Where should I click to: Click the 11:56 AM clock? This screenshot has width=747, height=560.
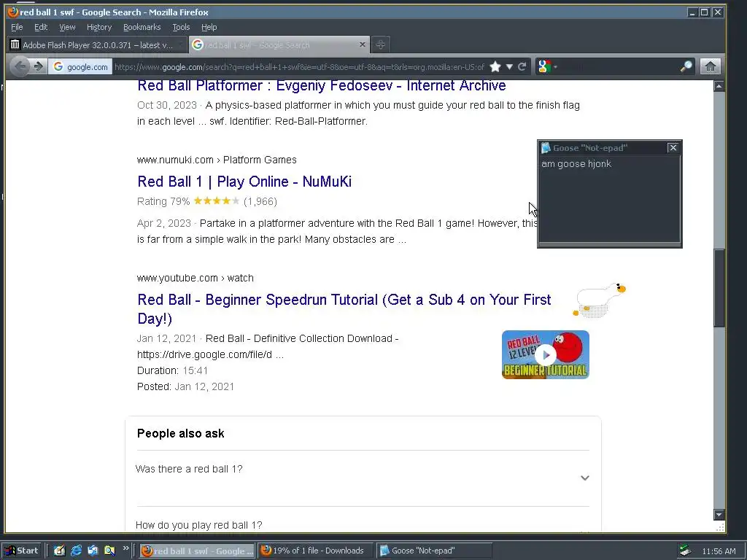tap(719, 551)
